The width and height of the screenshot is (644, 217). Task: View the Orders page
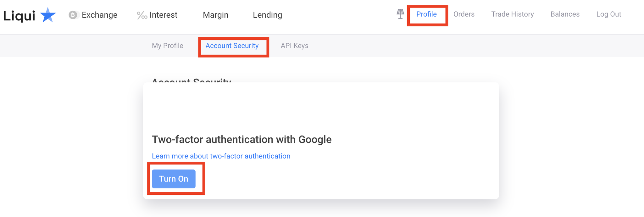pyautogui.click(x=464, y=14)
